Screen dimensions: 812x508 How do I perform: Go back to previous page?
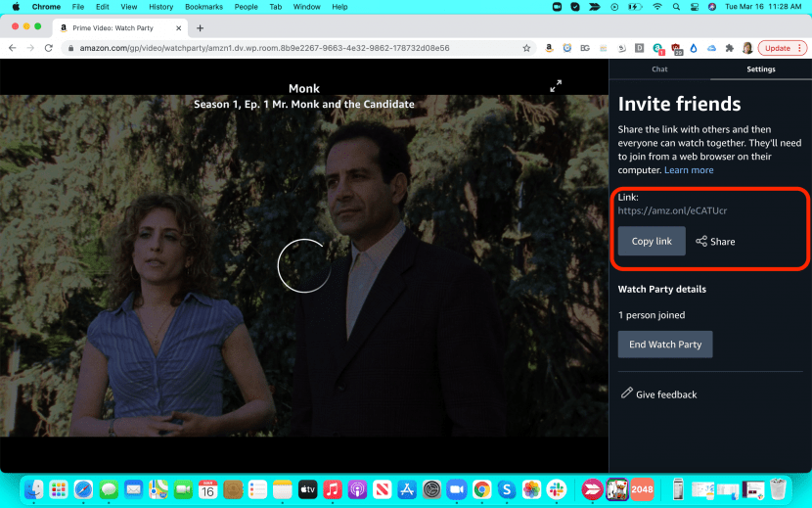(x=13, y=48)
